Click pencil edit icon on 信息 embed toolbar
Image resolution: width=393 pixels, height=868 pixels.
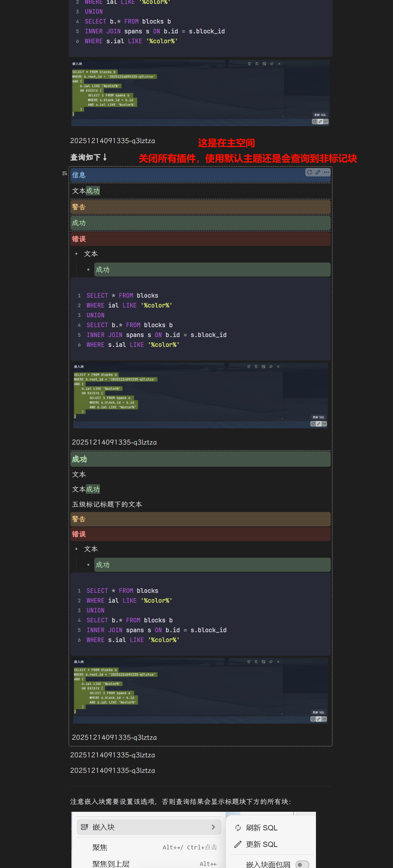coord(318,172)
